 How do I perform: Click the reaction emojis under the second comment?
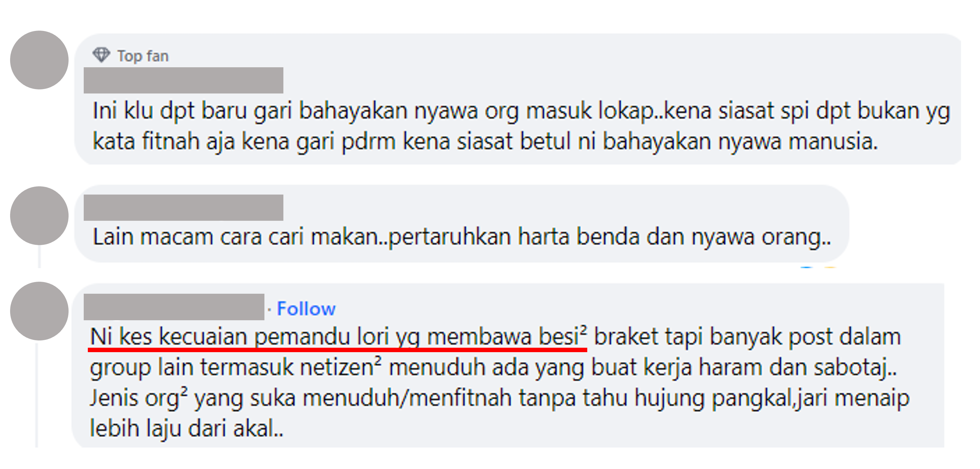click(818, 267)
